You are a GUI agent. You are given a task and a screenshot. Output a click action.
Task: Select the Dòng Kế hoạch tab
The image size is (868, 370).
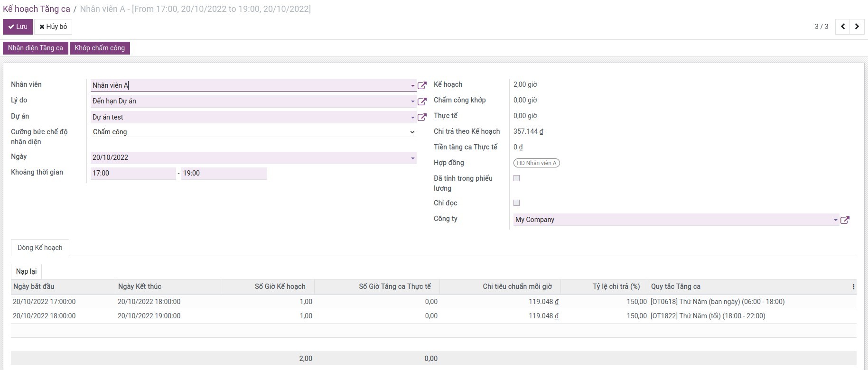tap(40, 248)
